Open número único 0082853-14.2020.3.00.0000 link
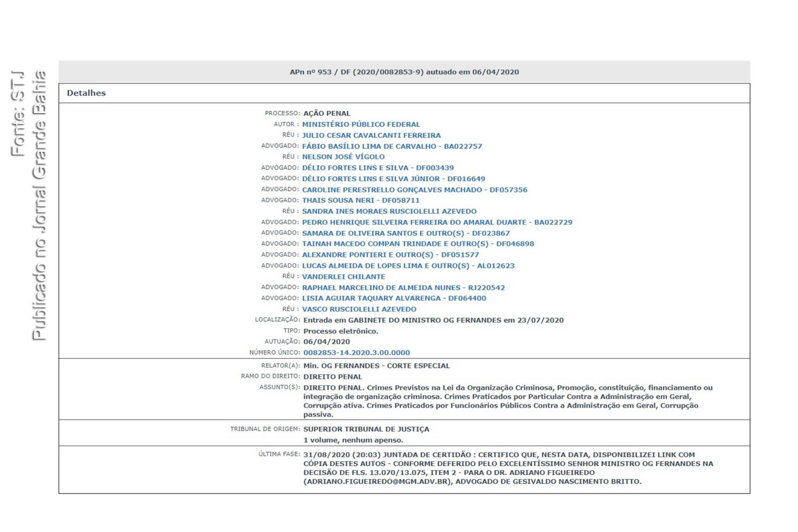The height and width of the screenshot is (532, 798). [357, 353]
